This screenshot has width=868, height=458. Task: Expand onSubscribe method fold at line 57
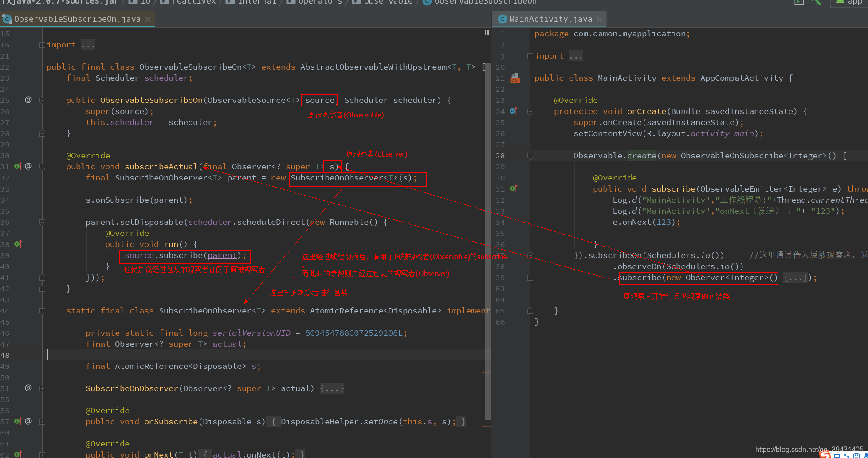(x=42, y=422)
